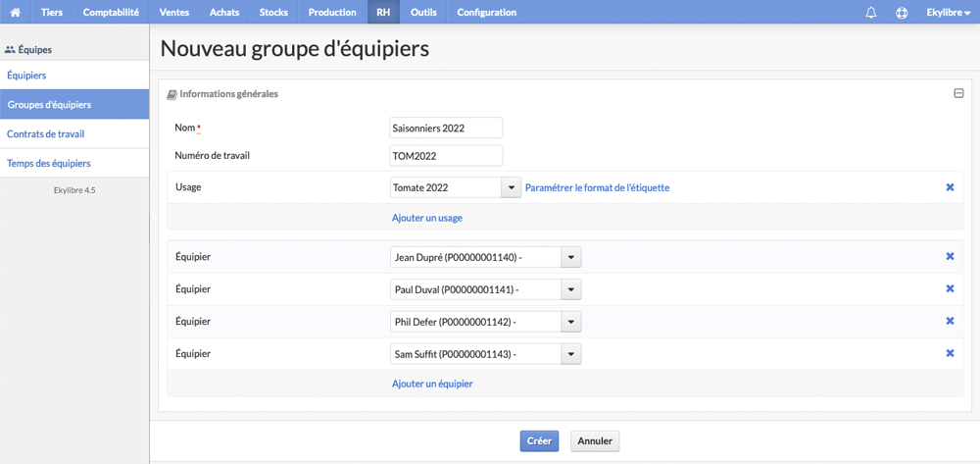Open the Jean Dupré dropdown arrow
Viewport: 980px width, 464px height.
click(x=571, y=256)
